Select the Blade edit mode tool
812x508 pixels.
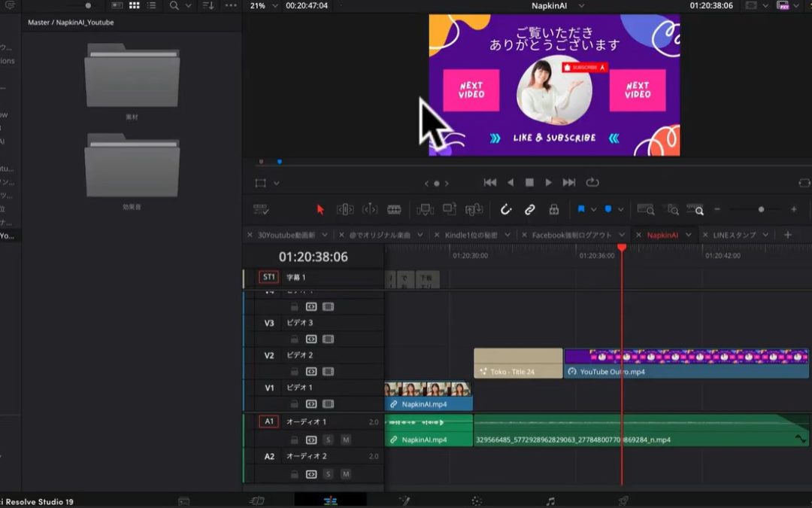[393, 209]
